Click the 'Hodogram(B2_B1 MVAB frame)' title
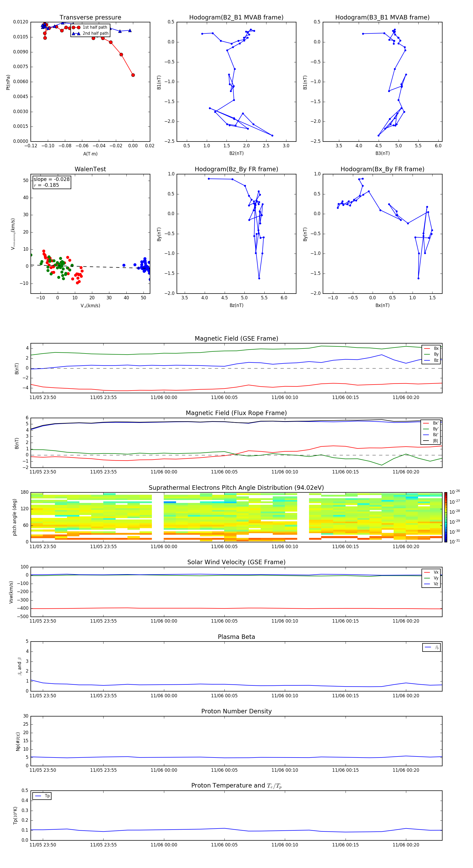 click(x=236, y=18)
